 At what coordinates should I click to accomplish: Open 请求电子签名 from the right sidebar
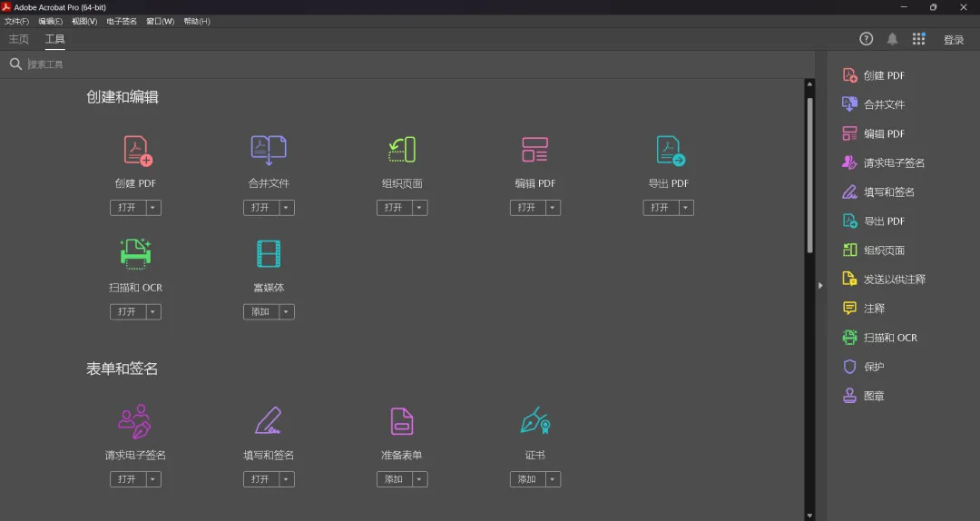click(x=883, y=162)
